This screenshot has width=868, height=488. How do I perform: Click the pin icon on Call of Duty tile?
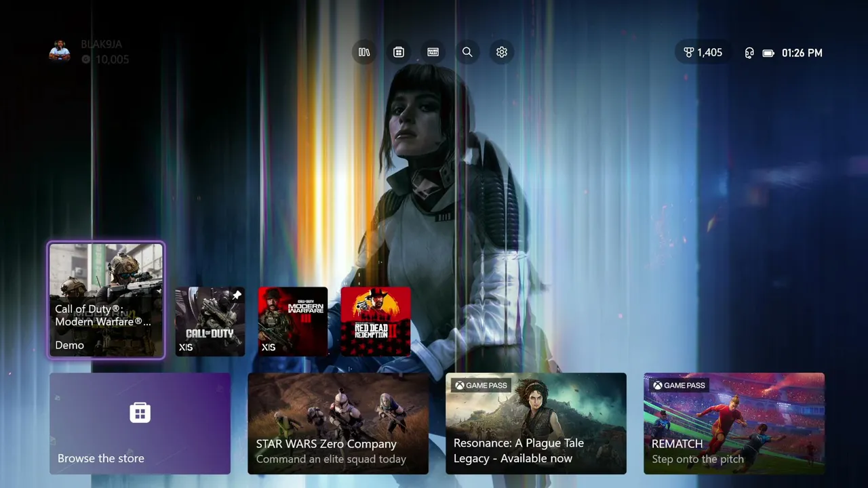pos(237,296)
